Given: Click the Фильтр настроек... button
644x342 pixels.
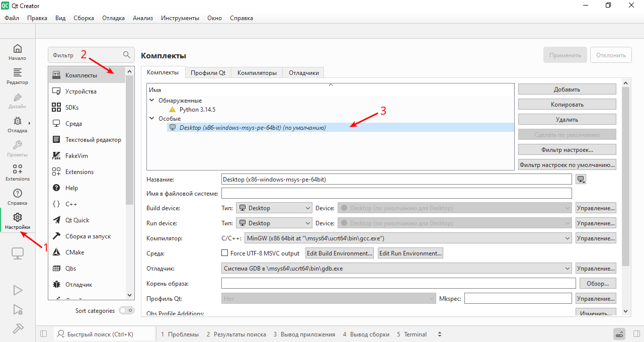Looking at the screenshot, I should click(x=567, y=150).
